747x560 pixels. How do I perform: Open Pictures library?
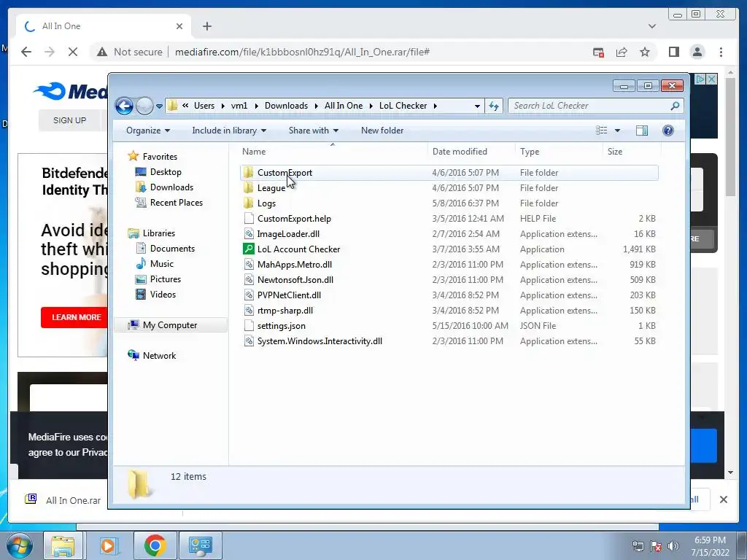tap(166, 279)
